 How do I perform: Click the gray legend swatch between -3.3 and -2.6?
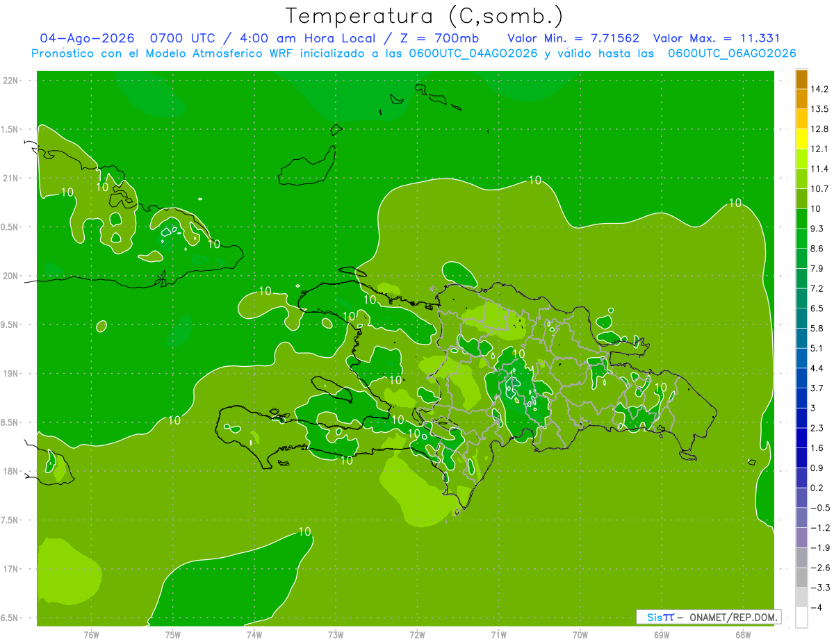pos(801,577)
